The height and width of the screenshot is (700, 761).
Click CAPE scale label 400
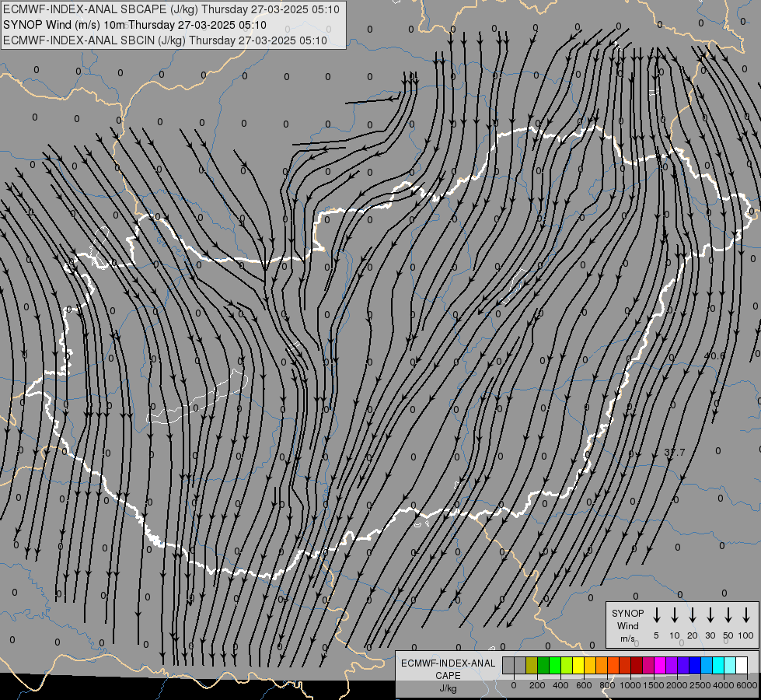pos(560,685)
